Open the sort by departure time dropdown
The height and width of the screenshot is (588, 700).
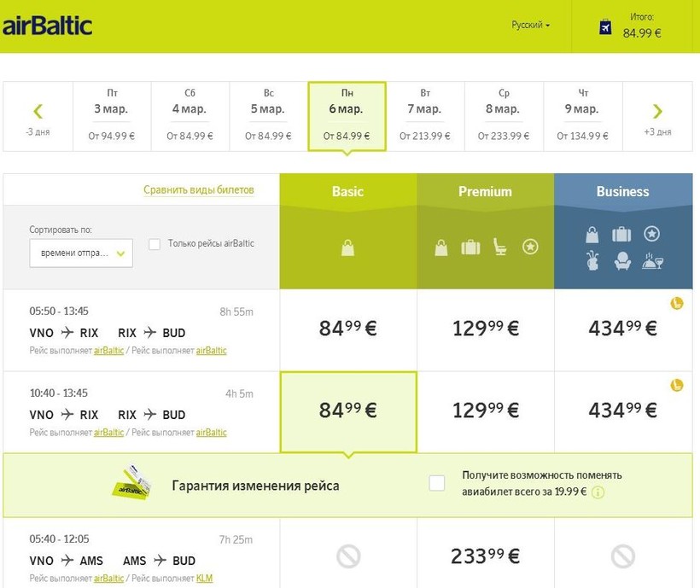click(x=81, y=253)
